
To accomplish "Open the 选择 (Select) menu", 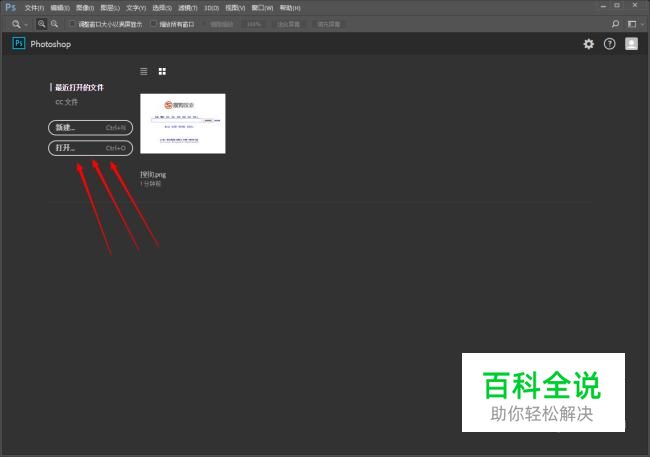I will tap(162, 8).
